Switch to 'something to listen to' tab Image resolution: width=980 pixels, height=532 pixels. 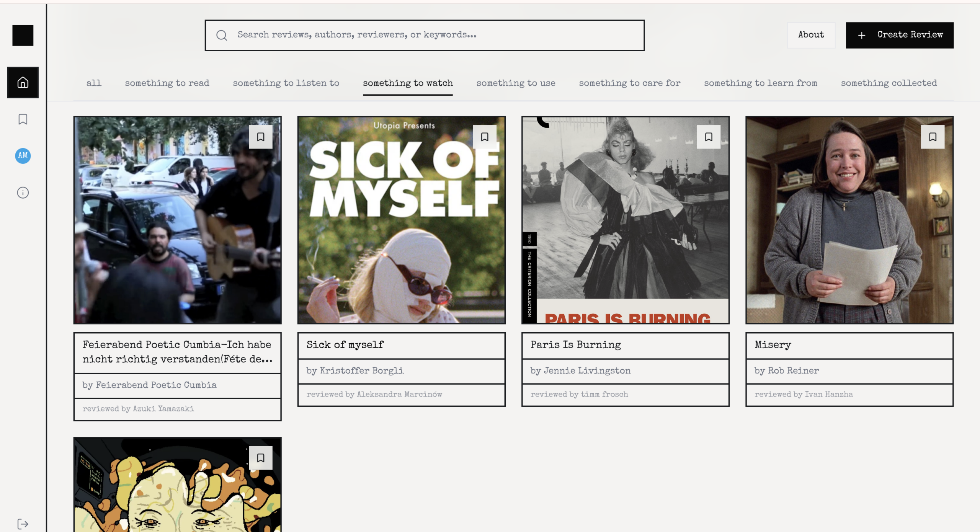286,83
